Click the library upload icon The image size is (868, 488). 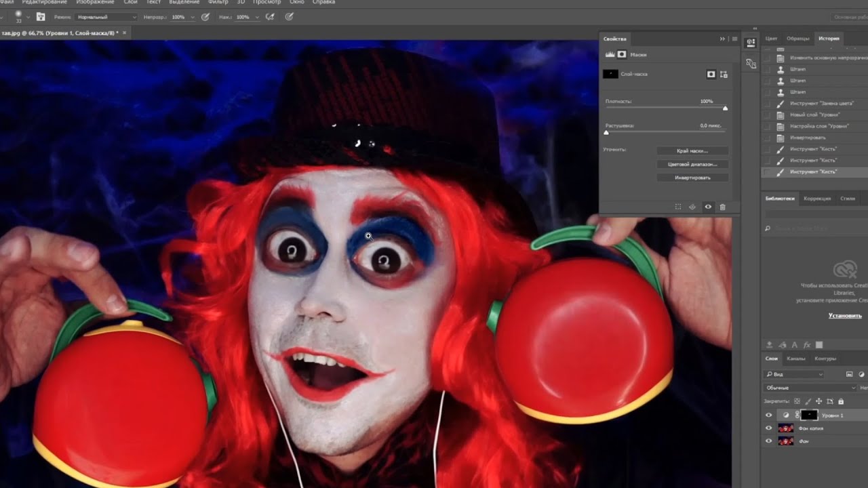(x=770, y=345)
